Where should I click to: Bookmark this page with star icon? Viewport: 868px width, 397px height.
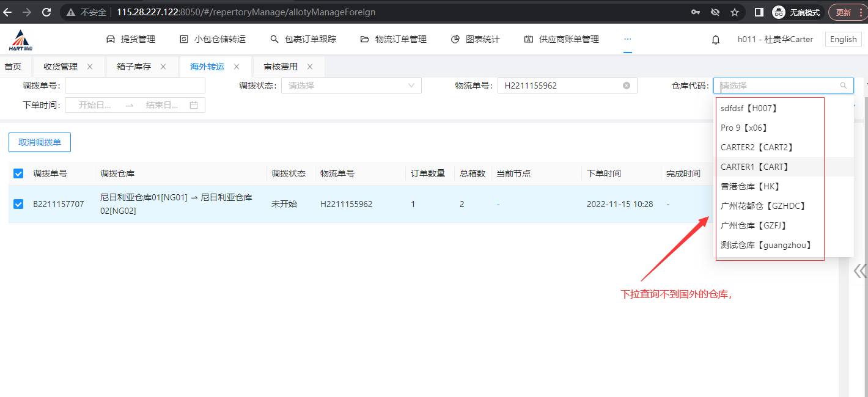pos(735,12)
